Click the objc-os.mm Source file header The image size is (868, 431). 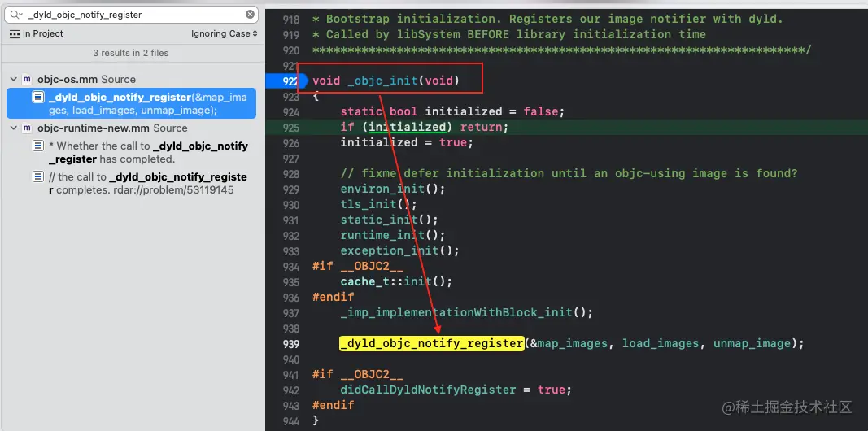click(x=86, y=79)
